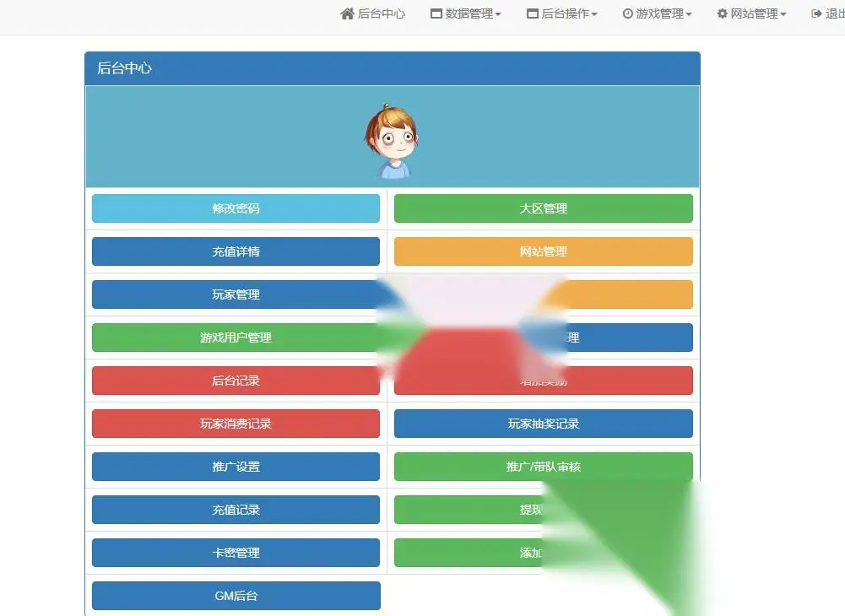The image size is (845, 616).
Task: Open 玩家管理 player management
Action: 236,294
